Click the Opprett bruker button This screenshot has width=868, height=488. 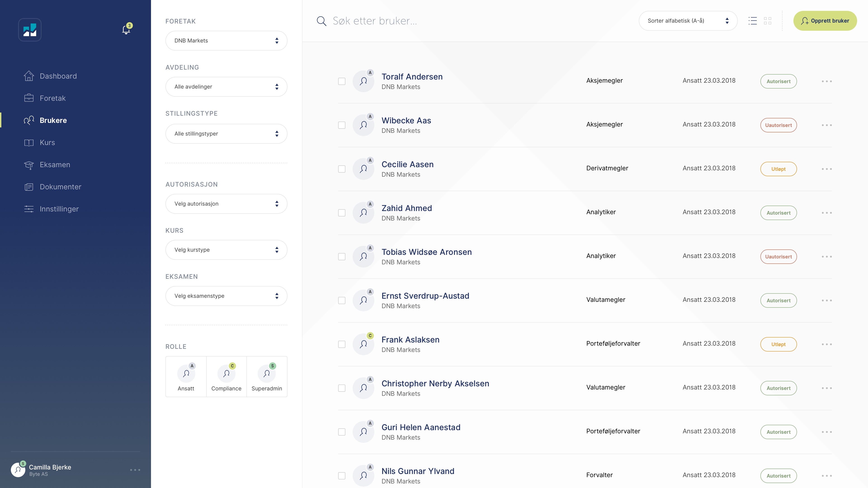[825, 21]
